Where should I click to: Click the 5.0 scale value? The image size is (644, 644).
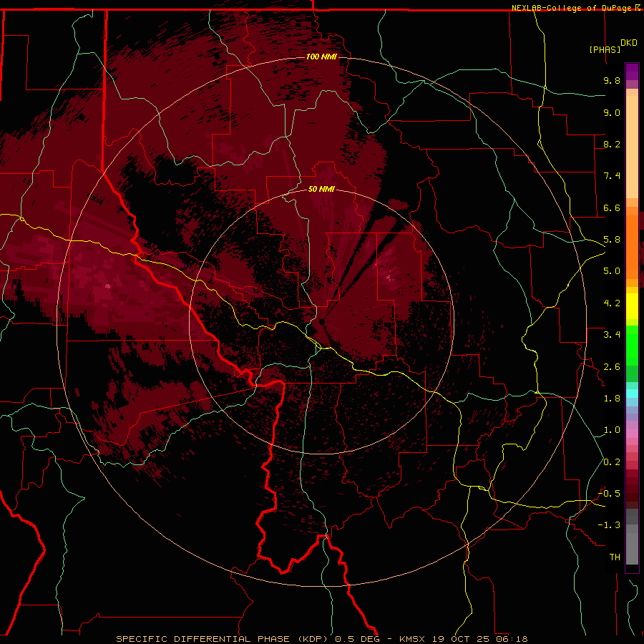coord(612,271)
